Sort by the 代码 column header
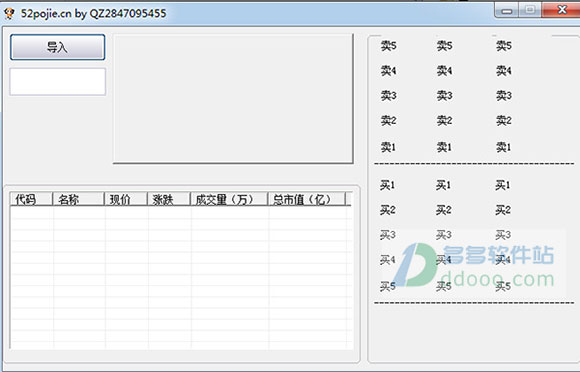 [31, 199]
